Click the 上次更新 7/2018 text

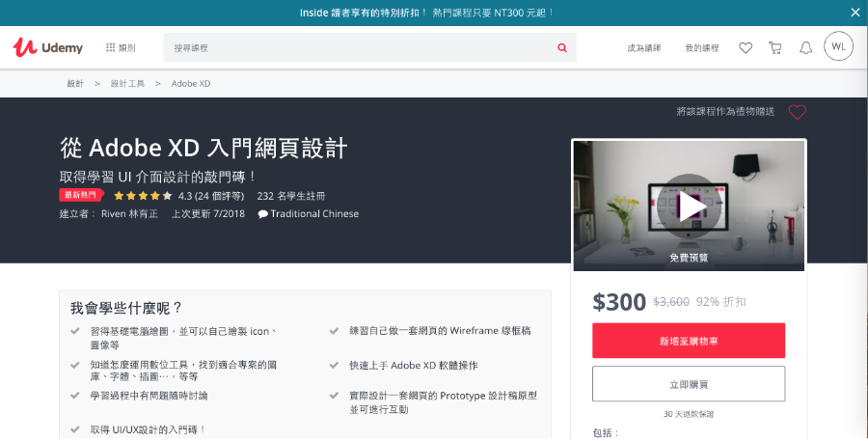(208, 214)
